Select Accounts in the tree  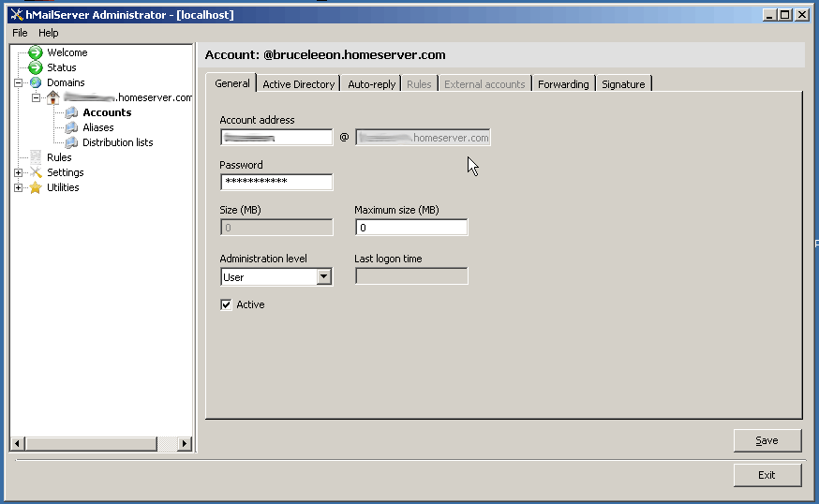(x=107, y=112)
